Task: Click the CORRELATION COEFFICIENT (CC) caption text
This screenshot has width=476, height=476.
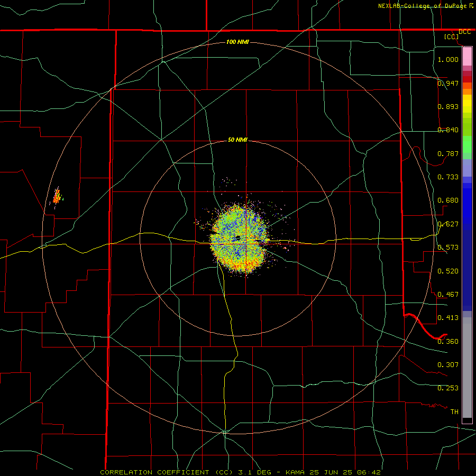Action: pos(167,472)
